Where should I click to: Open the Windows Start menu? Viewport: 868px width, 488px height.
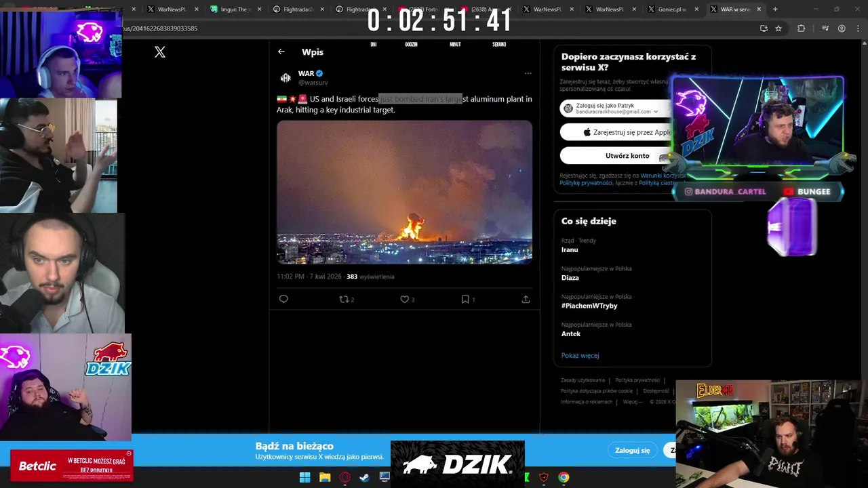[x=304, y=477]
